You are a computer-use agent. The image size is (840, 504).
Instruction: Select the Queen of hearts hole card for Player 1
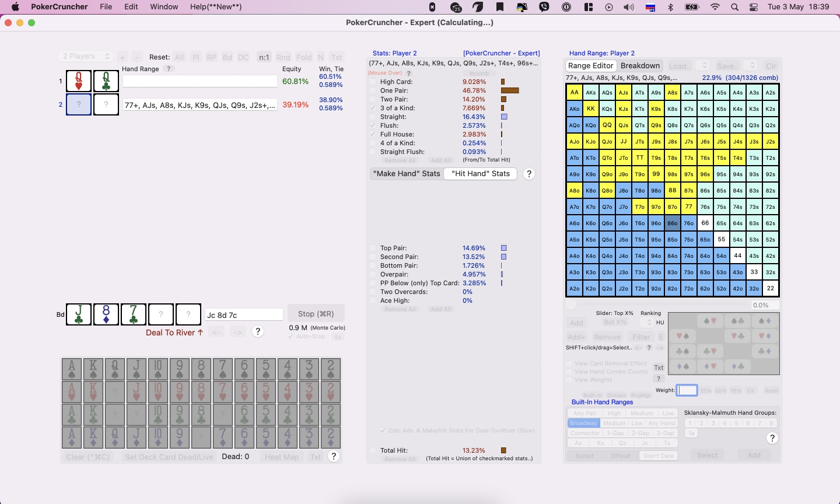(x=79, y=81)
